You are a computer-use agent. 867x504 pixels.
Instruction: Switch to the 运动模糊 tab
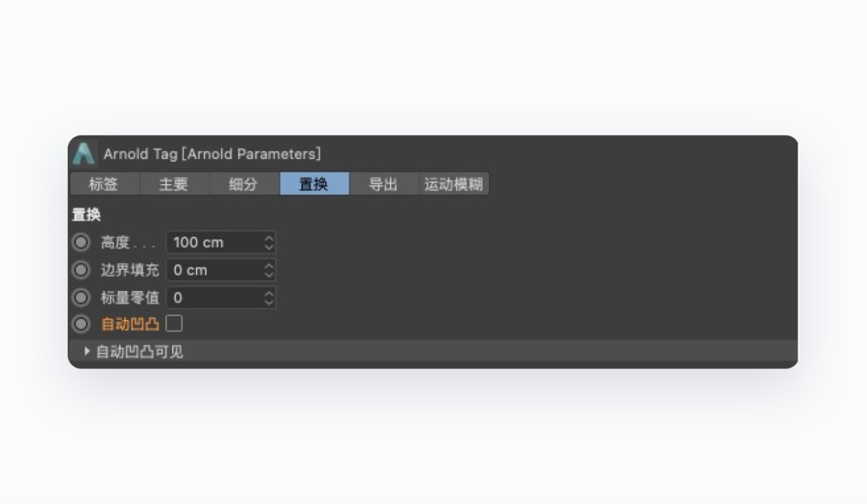[453, 184]
